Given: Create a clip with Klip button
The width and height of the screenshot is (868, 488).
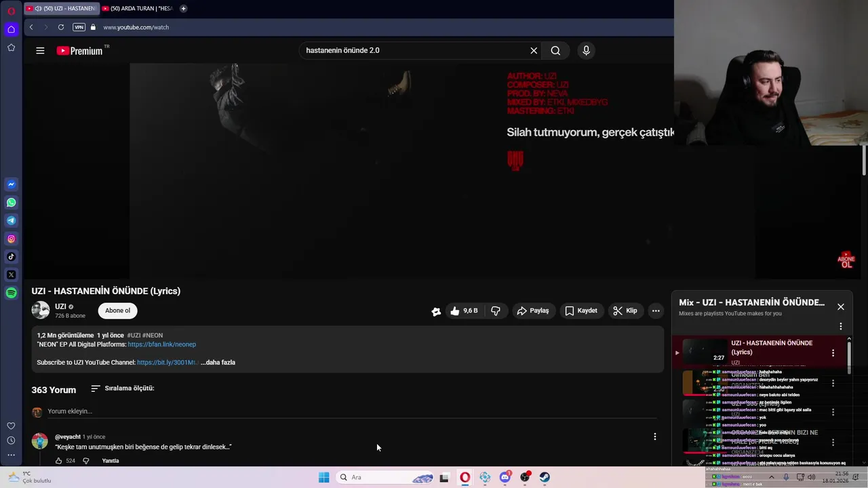Looking at the screenshot, I should pyautogui.click(x=625, y=310).
